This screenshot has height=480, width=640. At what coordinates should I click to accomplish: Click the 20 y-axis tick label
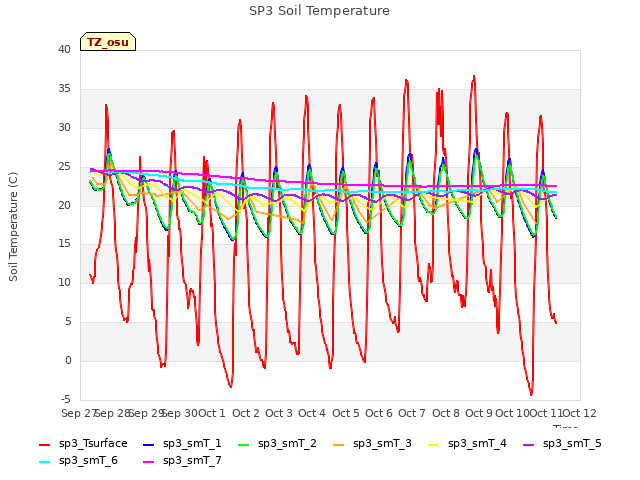click(64, 205)
